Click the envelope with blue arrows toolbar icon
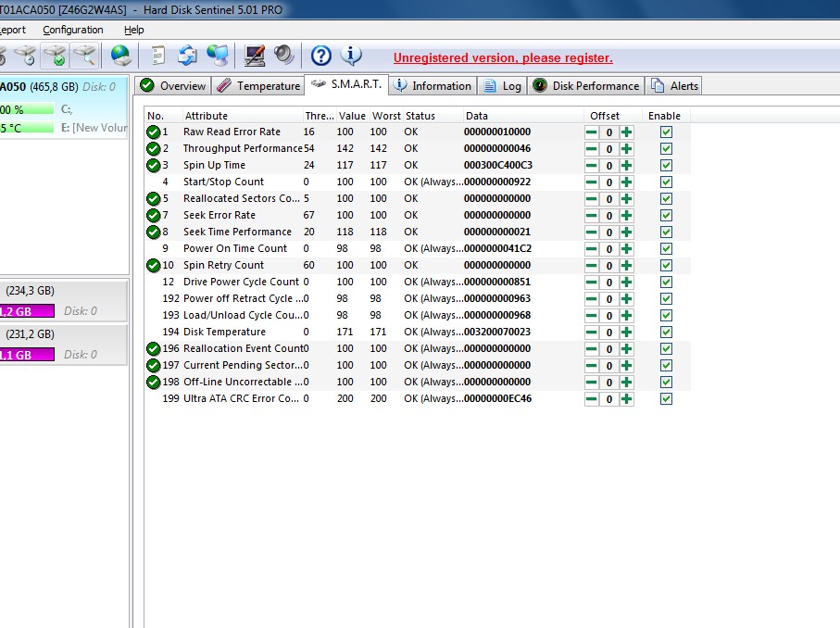 (x=187, y=56)
